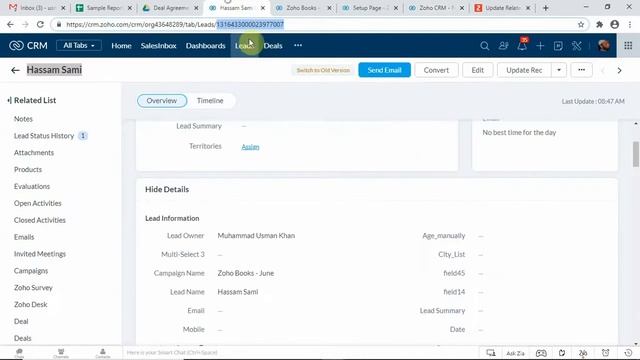Bookmark this page with the star icon
This screenshot has height=360, width=640.
(x=581, y=24)
